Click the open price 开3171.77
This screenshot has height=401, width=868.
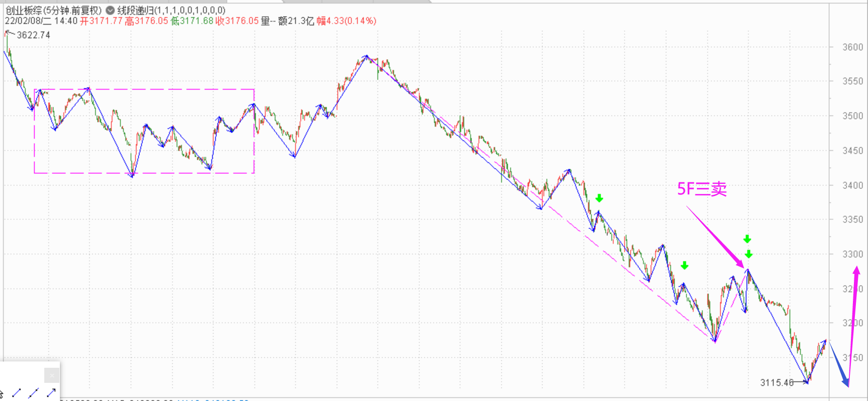101,21
